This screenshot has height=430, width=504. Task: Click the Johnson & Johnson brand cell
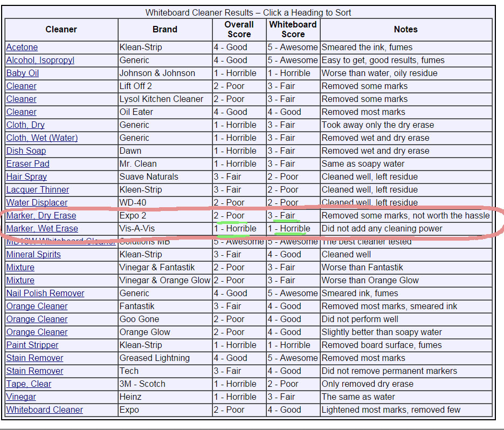click(x=165, y=73)
